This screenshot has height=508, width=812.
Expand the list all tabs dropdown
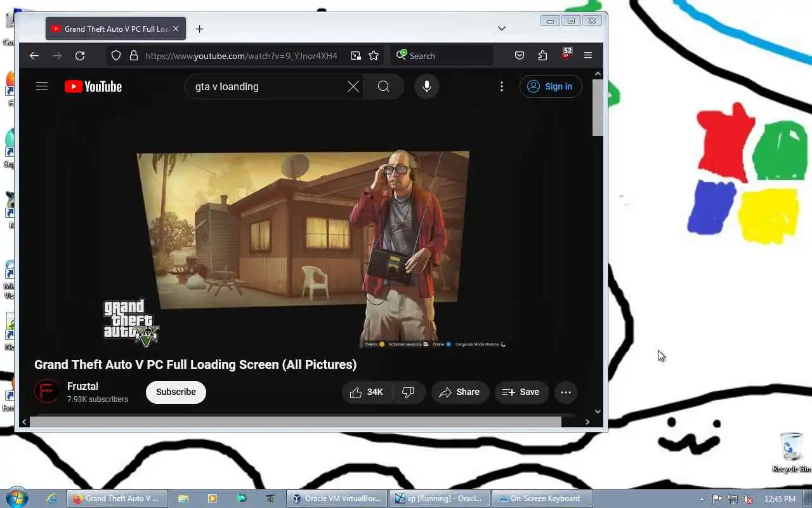click(502, 29)
